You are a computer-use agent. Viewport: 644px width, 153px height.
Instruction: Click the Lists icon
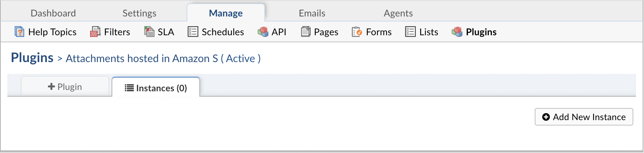coord(410,32)
